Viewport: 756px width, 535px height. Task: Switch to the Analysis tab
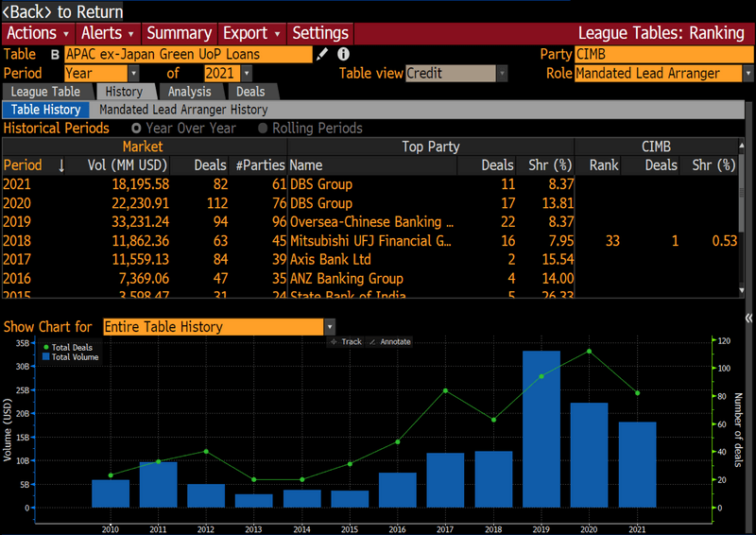point(190,92)
